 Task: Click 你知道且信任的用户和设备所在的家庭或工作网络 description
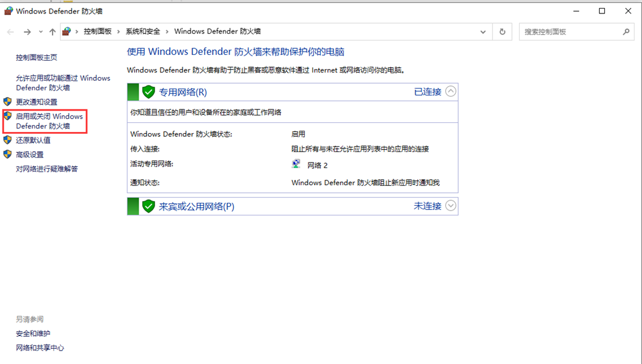[x=205, y=112]
